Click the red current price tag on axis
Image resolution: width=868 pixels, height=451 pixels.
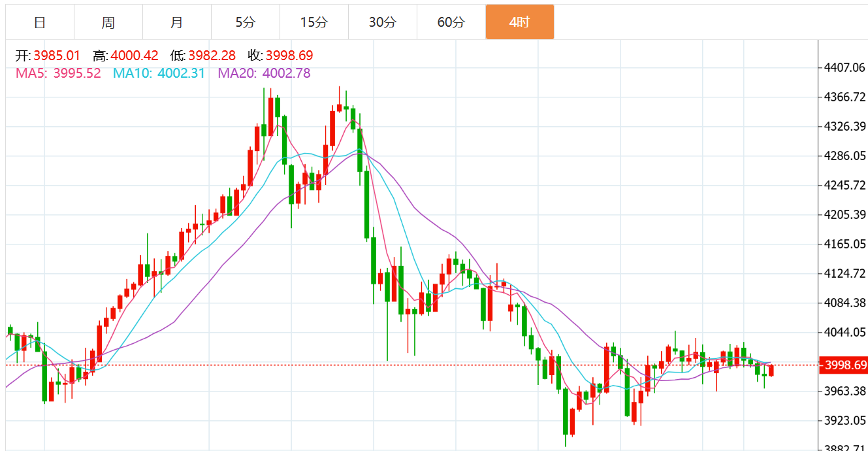click(844, 365)
